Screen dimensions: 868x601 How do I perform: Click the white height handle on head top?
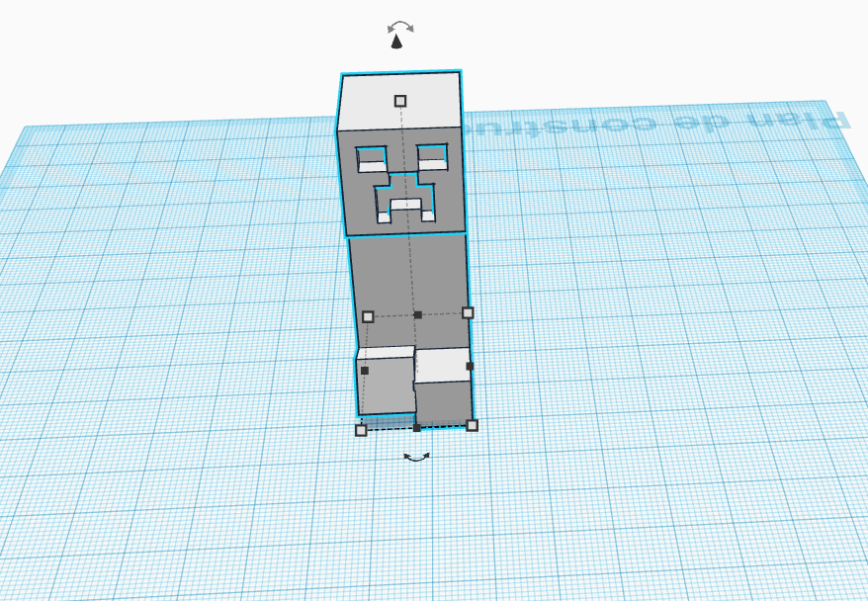coord(400,101)
